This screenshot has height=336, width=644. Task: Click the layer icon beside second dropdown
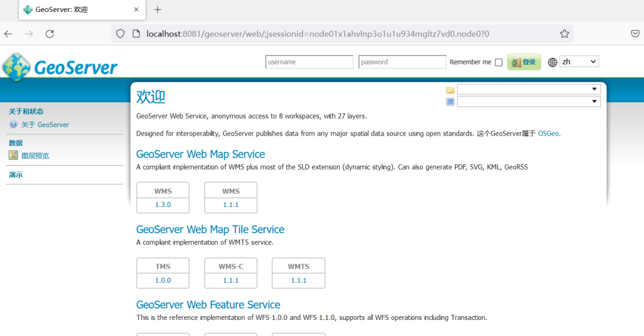coord(450,101)
